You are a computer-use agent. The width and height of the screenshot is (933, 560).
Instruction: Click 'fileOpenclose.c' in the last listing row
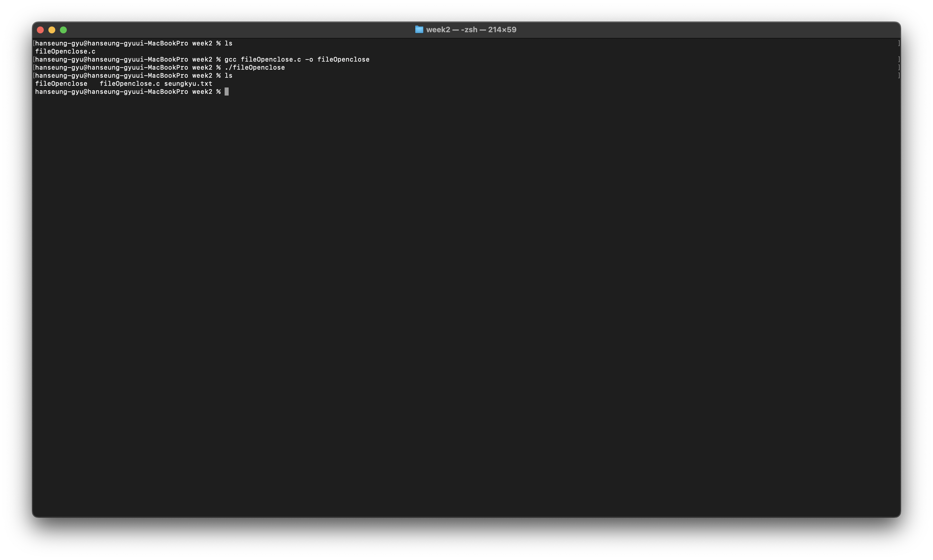point(130,84)
